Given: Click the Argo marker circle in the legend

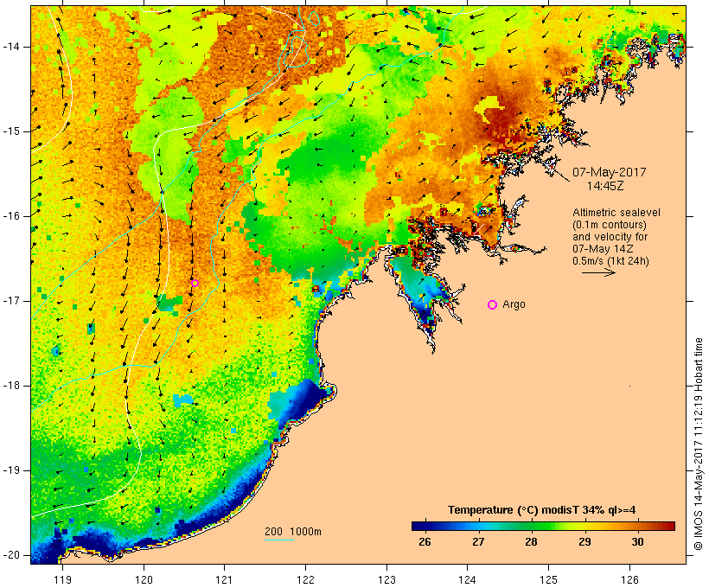Looking at the screenshot, I should [x=493, y=305].
